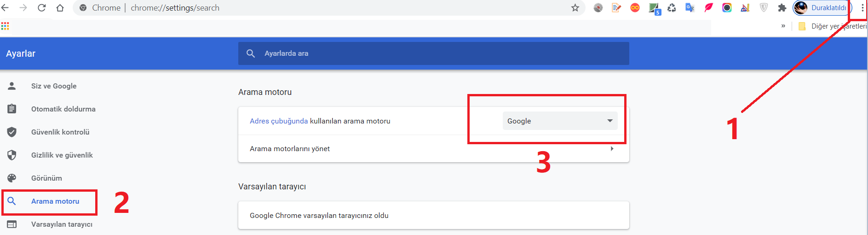The height and width of the screenshot is (235, 868).
Task: Open Gizlilik ve güvenlik section
Action: pyautogui.click(x=62, y=155)
